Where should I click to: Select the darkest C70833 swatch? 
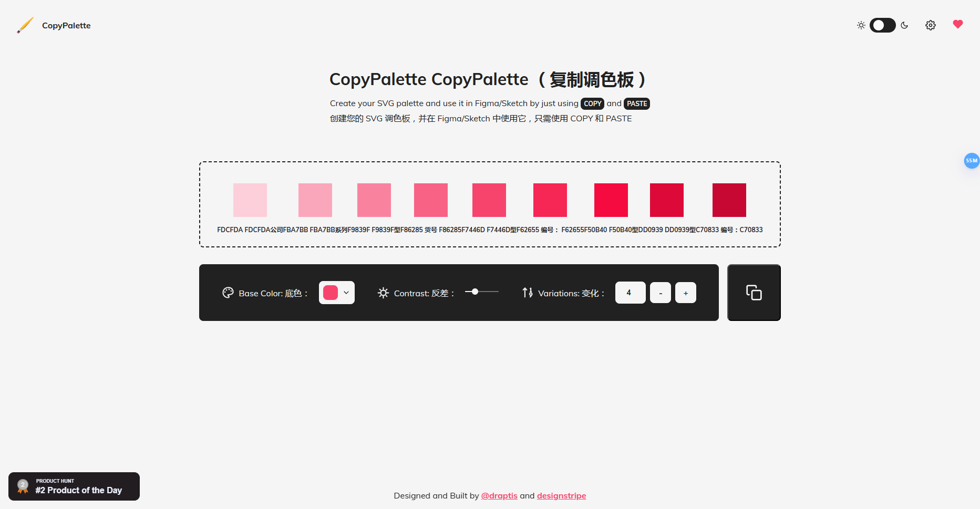(729, 200)
